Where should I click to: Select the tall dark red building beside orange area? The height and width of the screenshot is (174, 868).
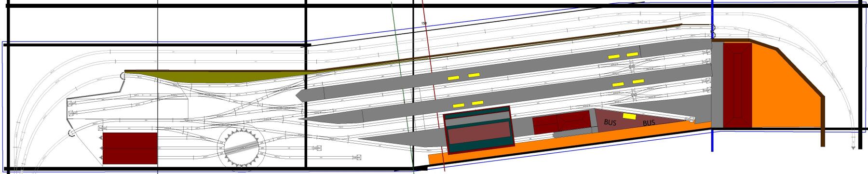[x=737, y=85]
